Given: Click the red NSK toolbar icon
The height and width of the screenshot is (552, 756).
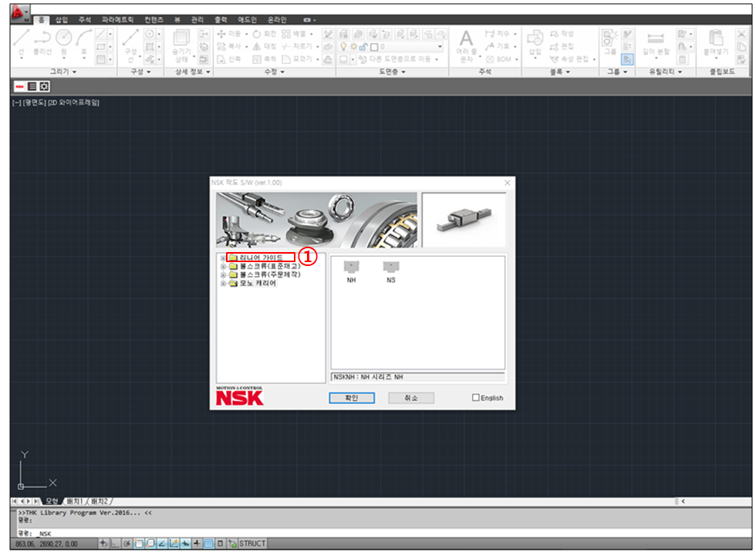Looking at the screenshot, I should pos(19,86).
